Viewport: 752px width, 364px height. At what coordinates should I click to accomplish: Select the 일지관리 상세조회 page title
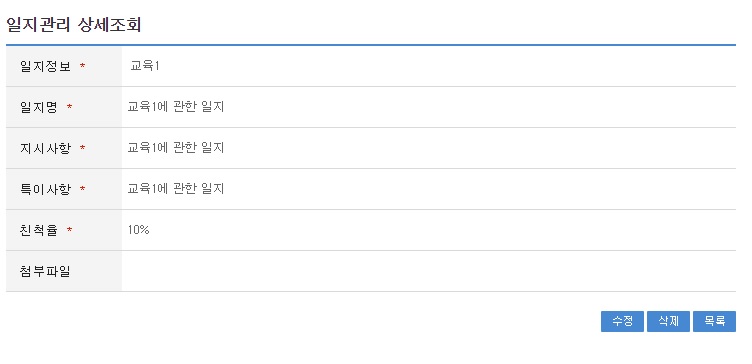[73, 24]
